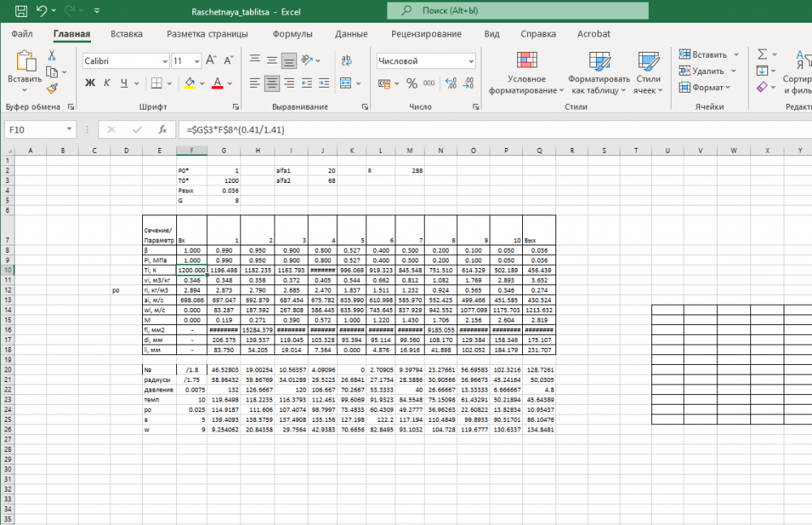The height and width of the screenshot is (525, 812).
Task: Click the Save icon in title bar
Action: (x=20, y=12)
